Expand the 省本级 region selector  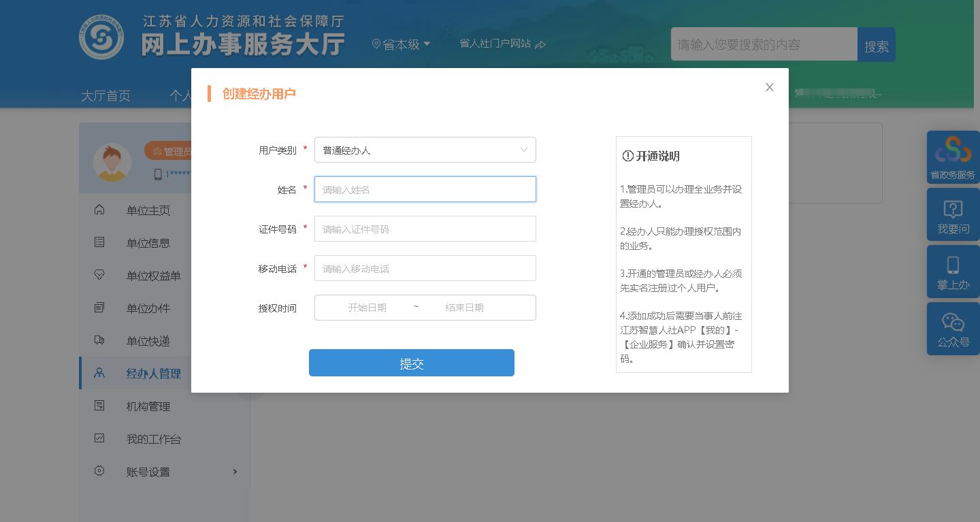point(402,45)
